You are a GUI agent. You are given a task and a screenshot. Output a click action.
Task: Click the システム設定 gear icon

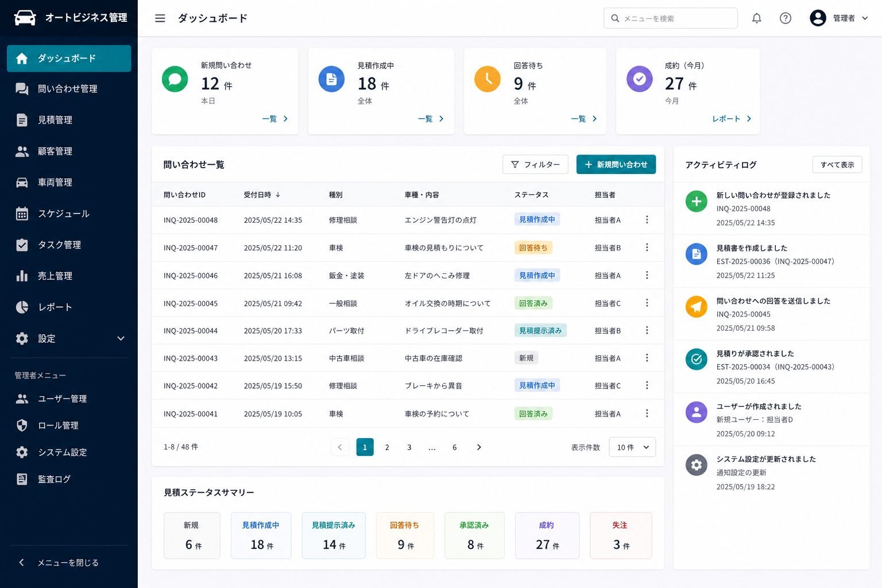pyautogui.click(x=22, y=452)
